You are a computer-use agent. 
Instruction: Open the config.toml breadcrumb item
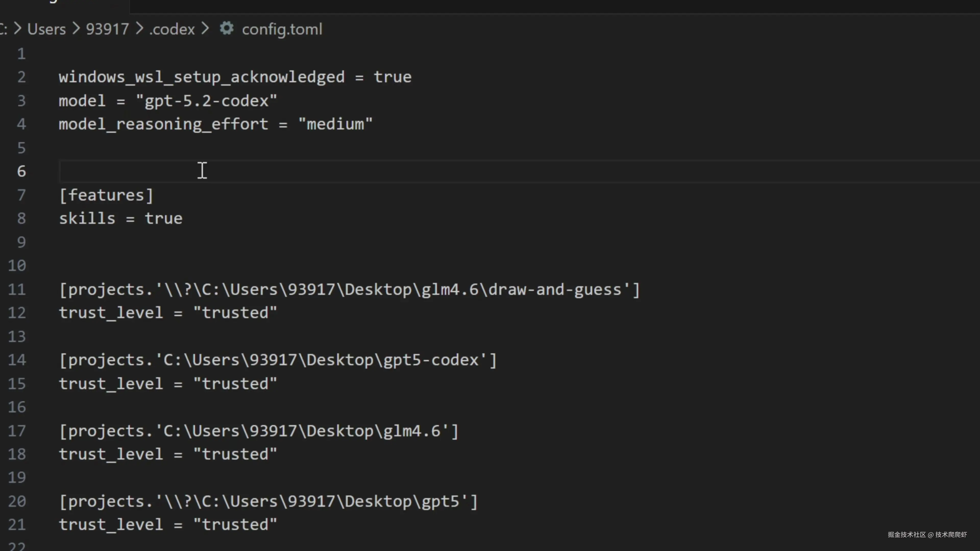point(282,29)
